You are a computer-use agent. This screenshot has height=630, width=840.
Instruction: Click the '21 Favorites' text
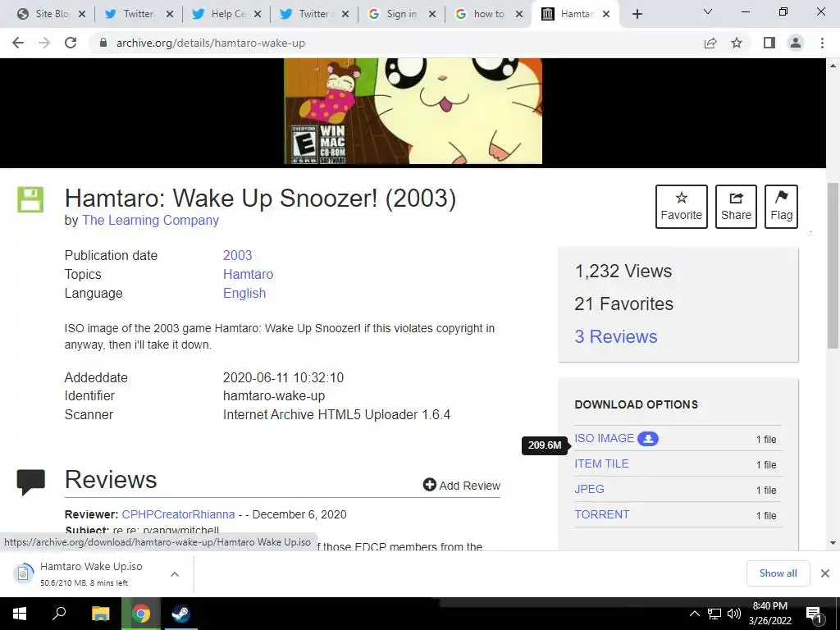(x=623, y=304)
